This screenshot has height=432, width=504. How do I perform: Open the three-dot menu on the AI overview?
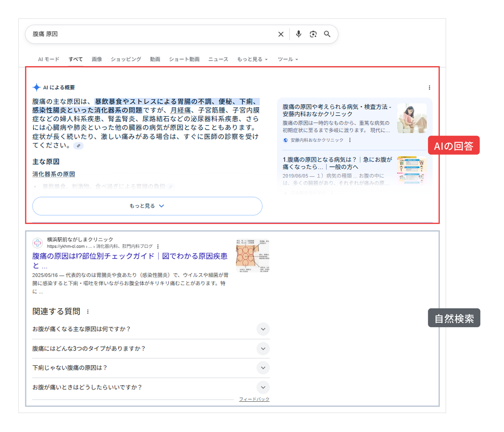point(429,87)
